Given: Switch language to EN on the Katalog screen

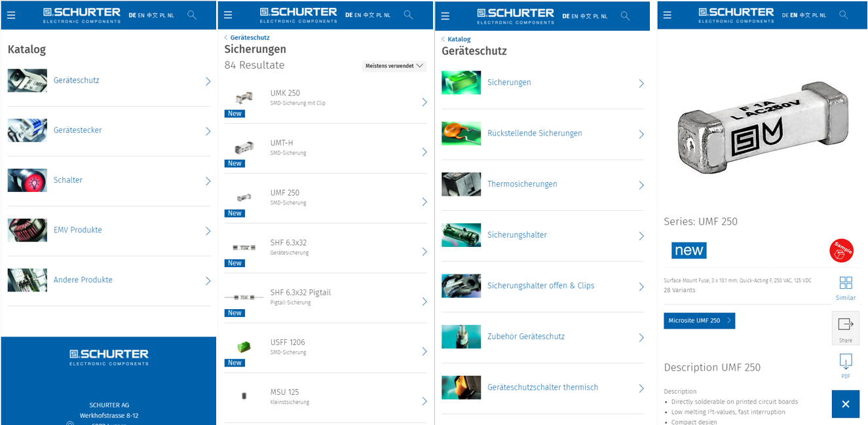Looking at the screenshot, I should click(142, 15).
